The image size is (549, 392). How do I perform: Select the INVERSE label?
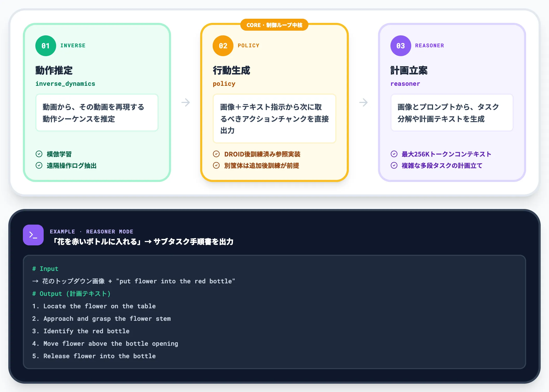(73, 45)
